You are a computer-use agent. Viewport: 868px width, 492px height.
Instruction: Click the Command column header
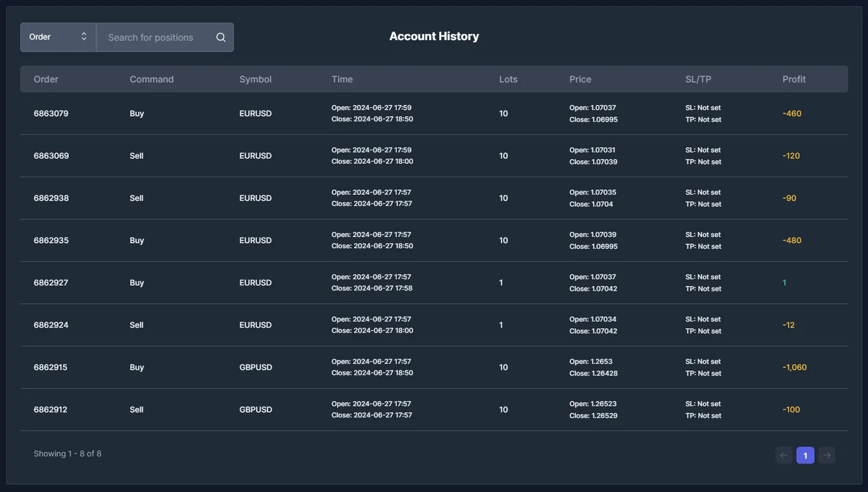tap(152, 79)
